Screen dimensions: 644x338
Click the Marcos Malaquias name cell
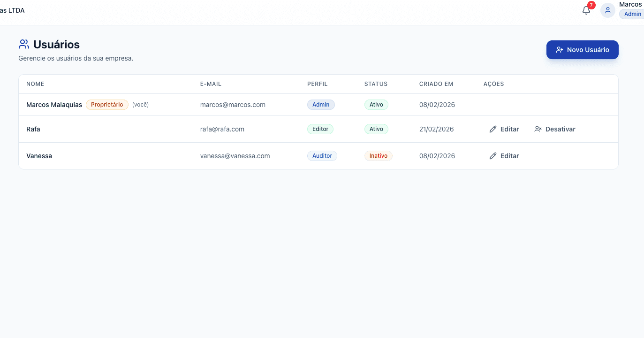pos(54,105)
